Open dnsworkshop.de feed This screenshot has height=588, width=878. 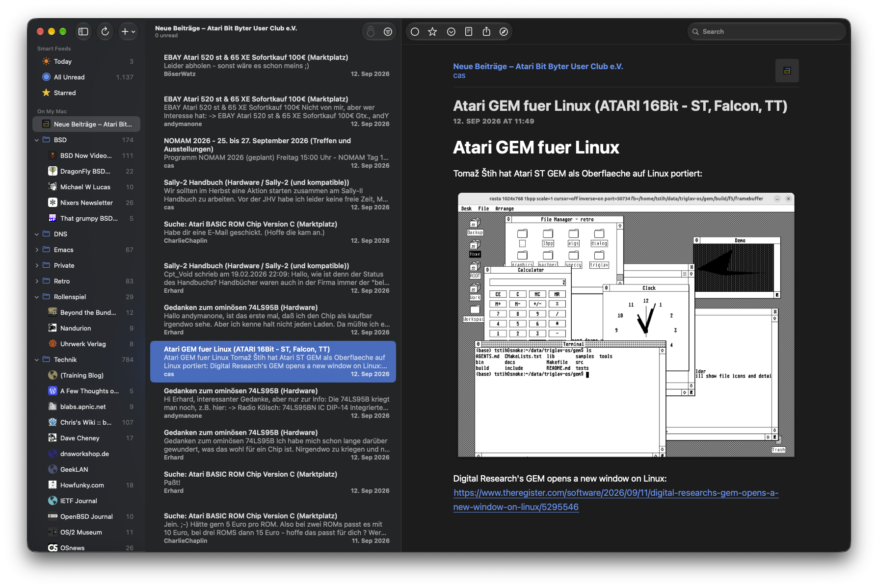(x=86, y=454)
